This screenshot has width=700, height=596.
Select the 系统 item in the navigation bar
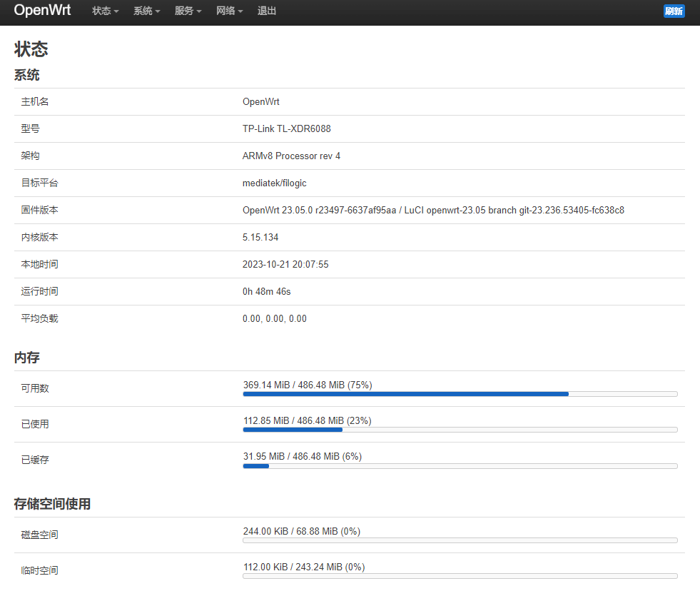146,11
